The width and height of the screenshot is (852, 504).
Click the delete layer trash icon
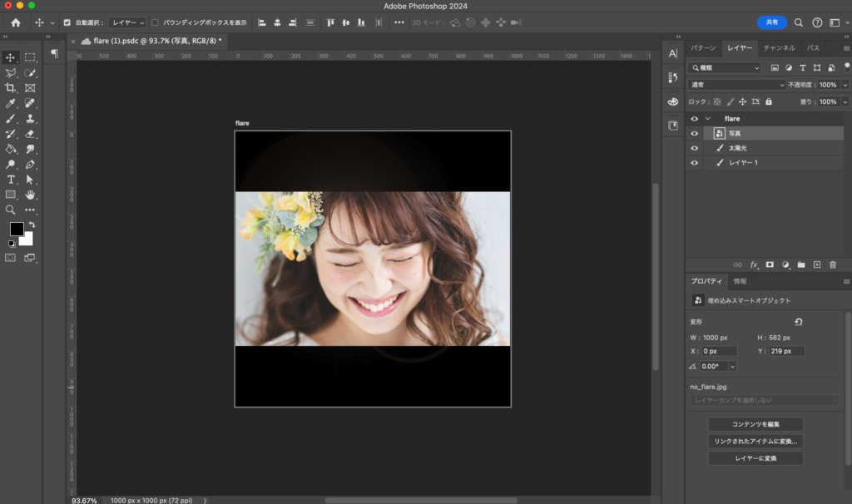(833, 264)
